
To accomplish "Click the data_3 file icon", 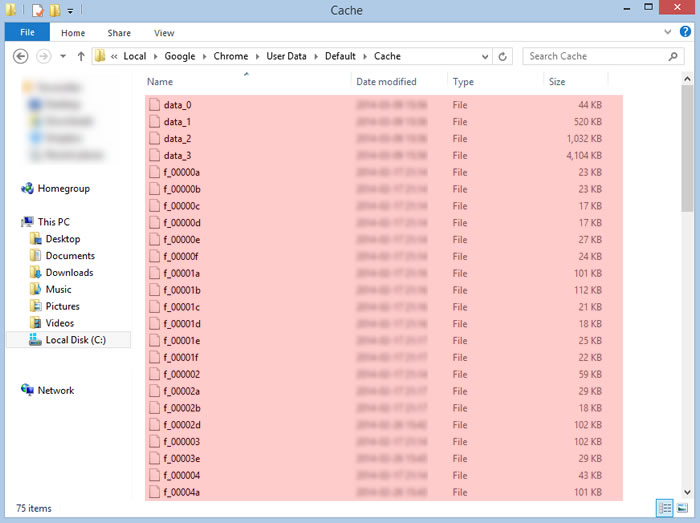I will click(x=154, y=155).
